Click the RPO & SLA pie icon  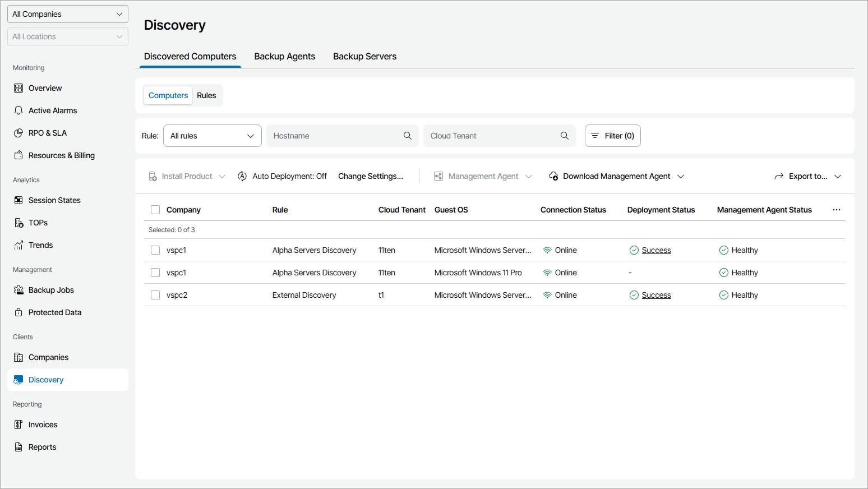coord(19,133)
